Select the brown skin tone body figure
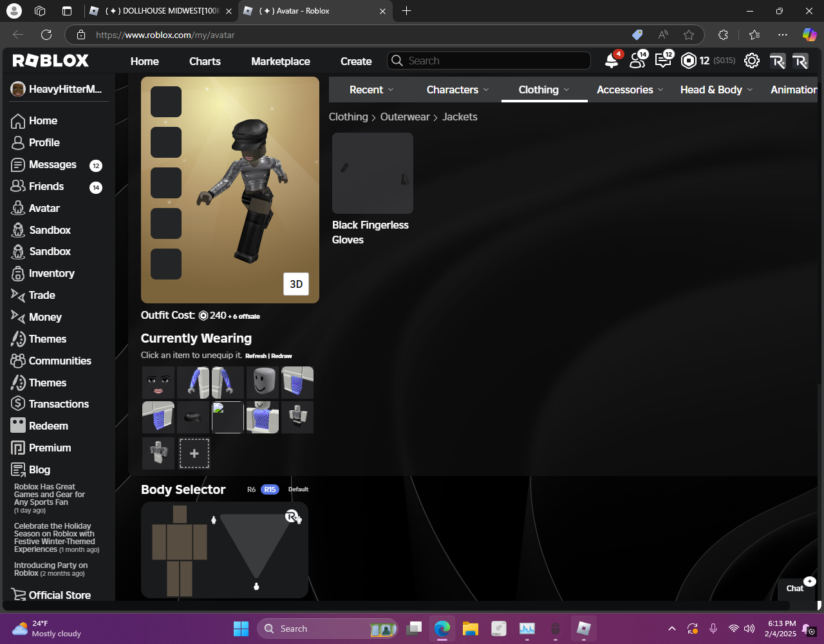 pos(180,551)
